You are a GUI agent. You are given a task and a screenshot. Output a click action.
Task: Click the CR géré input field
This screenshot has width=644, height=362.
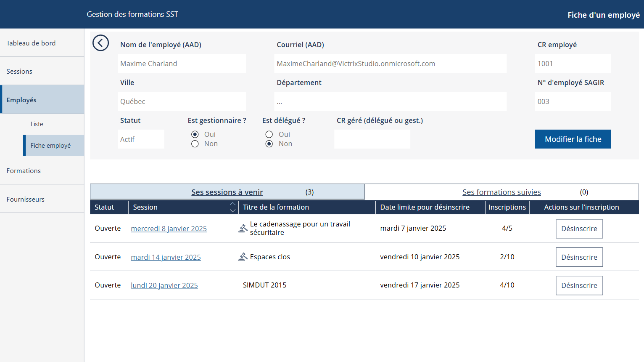(372, 139)
